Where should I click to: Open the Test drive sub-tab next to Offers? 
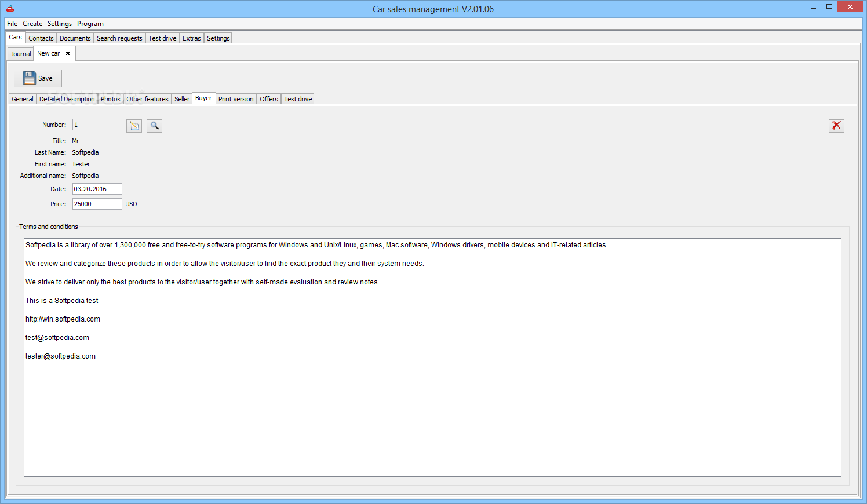(x=298, y=99)
